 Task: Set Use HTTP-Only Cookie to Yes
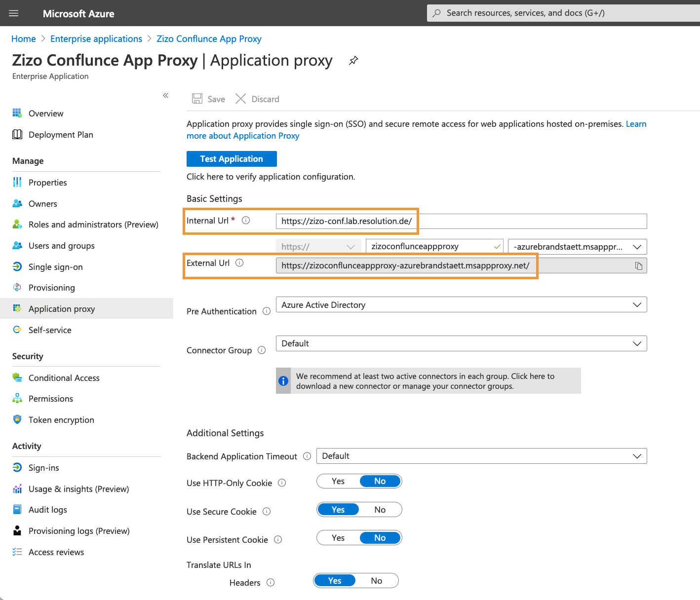coord(338,481)
